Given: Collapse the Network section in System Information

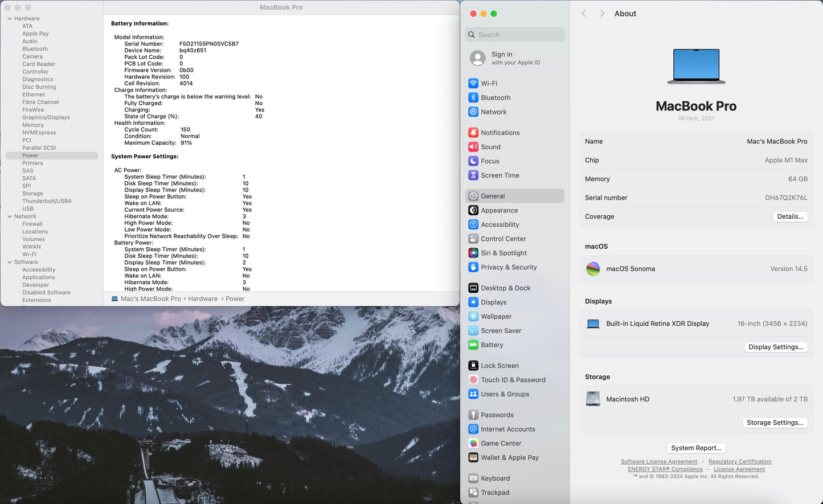Looking at the screenshot, I should point(10,216).
